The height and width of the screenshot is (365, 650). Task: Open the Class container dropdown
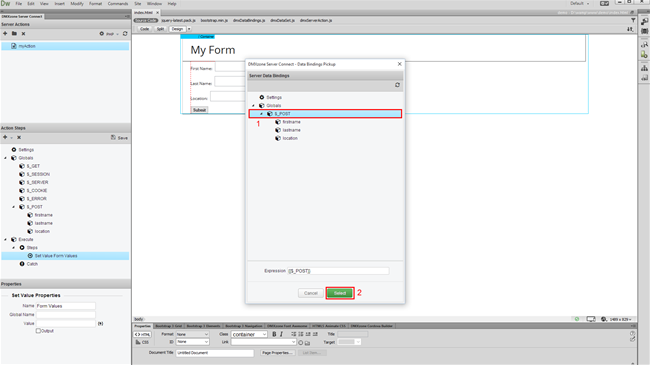pos(249,334)
